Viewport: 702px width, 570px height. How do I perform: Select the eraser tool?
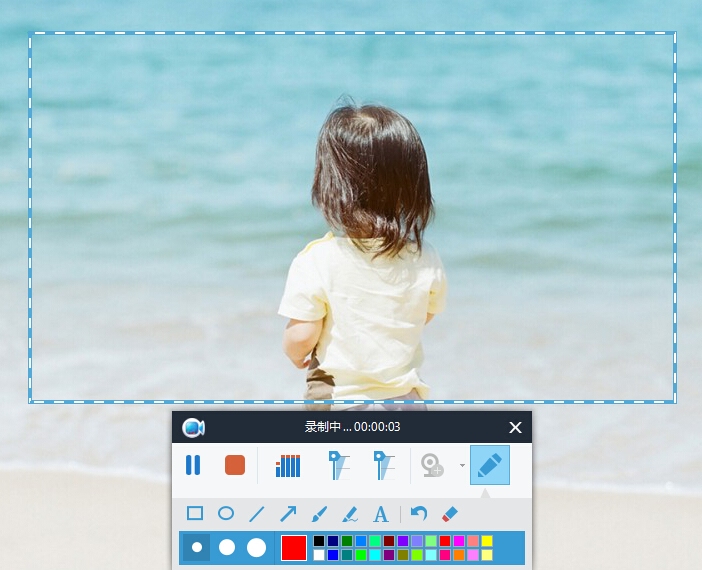449,514
